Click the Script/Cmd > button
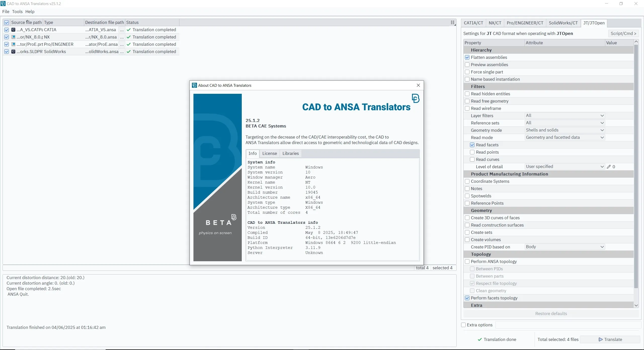 [x=623, y=33]
